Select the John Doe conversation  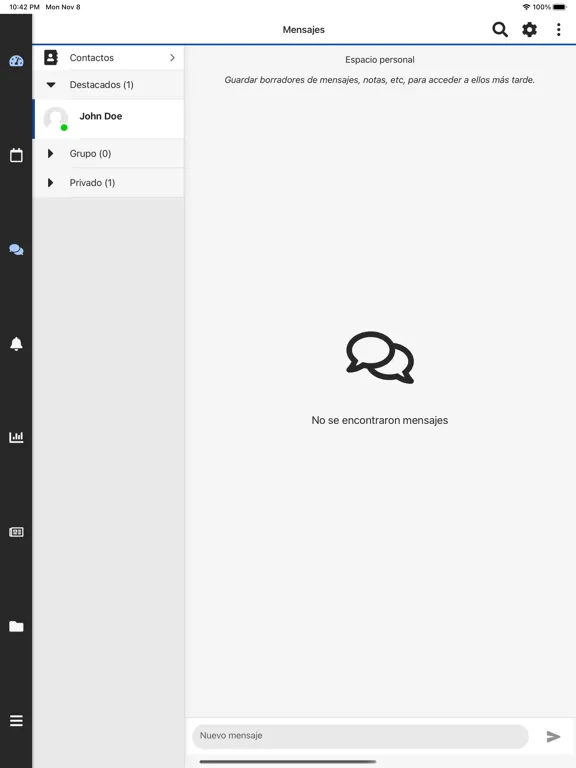tap(108, 119)
